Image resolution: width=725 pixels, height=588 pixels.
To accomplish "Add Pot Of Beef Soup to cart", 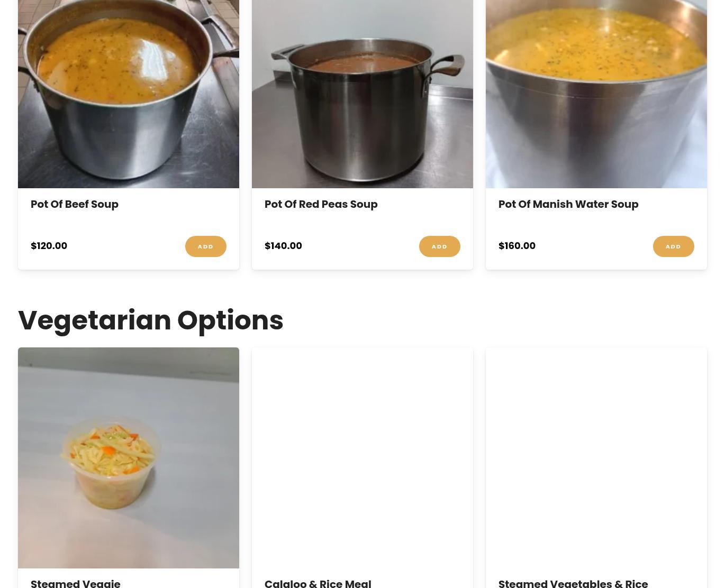I will [x=206, y=246].
